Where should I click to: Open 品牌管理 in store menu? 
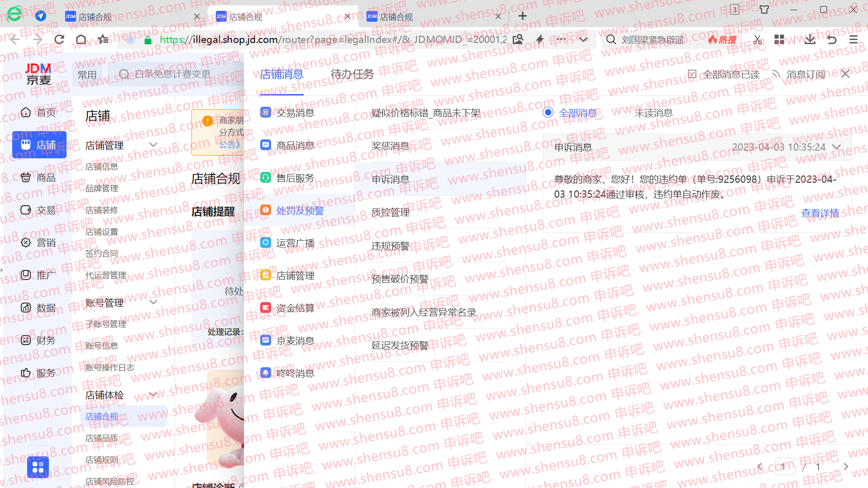point(101,188)
